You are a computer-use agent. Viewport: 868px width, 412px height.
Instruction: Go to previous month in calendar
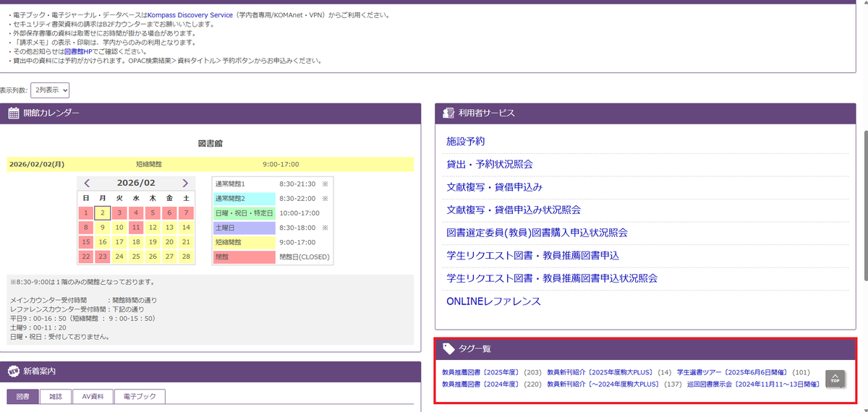coord(87,184)
